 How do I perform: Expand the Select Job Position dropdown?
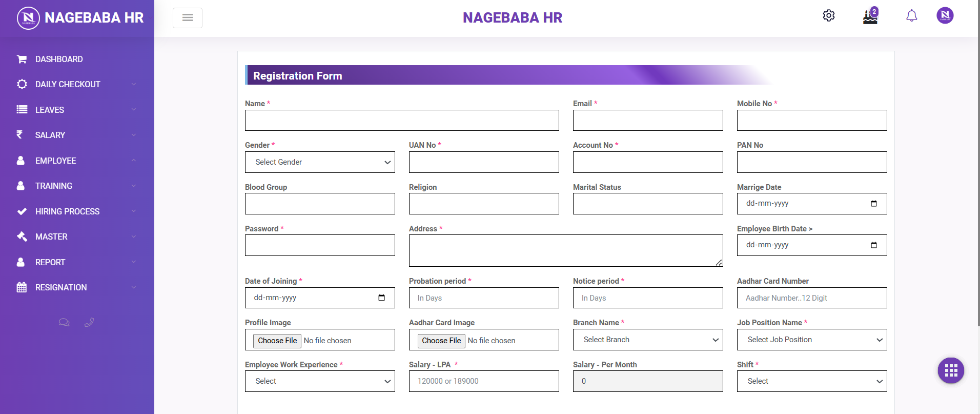pos(812,340)
